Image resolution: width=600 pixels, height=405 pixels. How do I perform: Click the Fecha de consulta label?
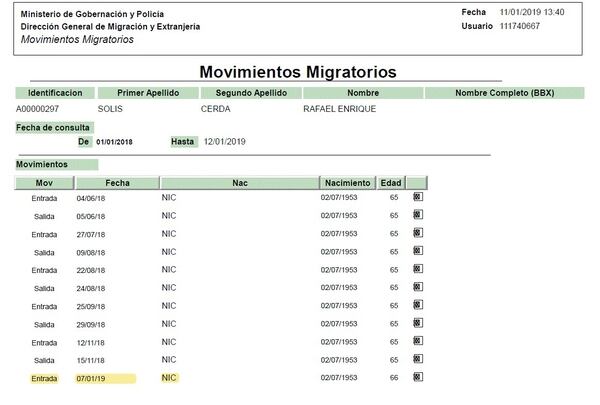[x=54, y=127]
